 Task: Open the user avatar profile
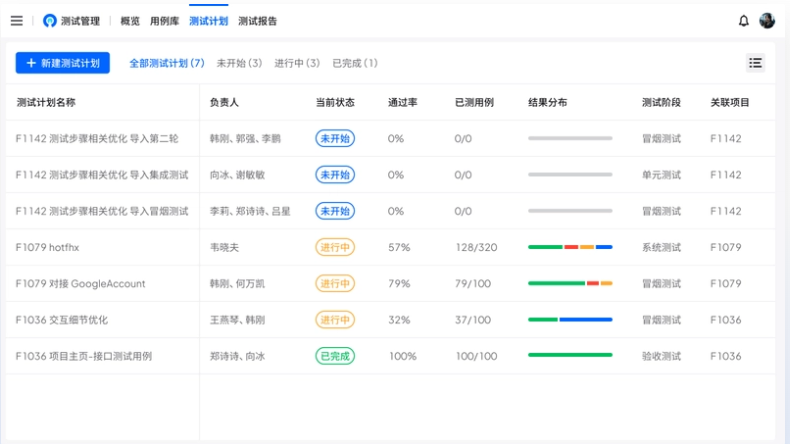(x=767, y=21)
